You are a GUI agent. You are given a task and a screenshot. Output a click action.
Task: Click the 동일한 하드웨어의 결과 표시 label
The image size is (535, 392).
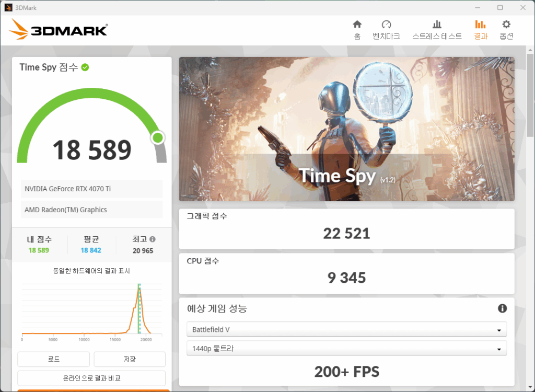(x=91, y=271)
